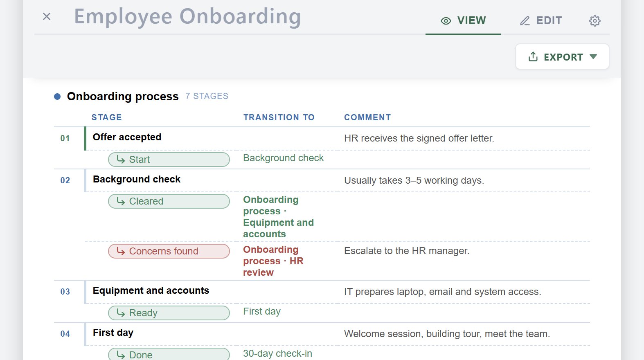Click stage number 01
The height and width of the screenshot is (360, 644).
point(65,138)
